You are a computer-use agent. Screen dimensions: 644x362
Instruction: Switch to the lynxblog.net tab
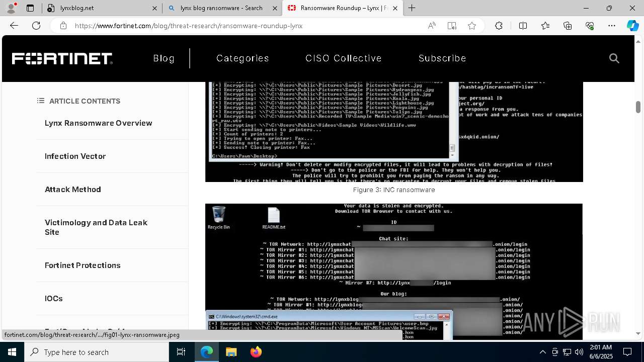(102, 8)
